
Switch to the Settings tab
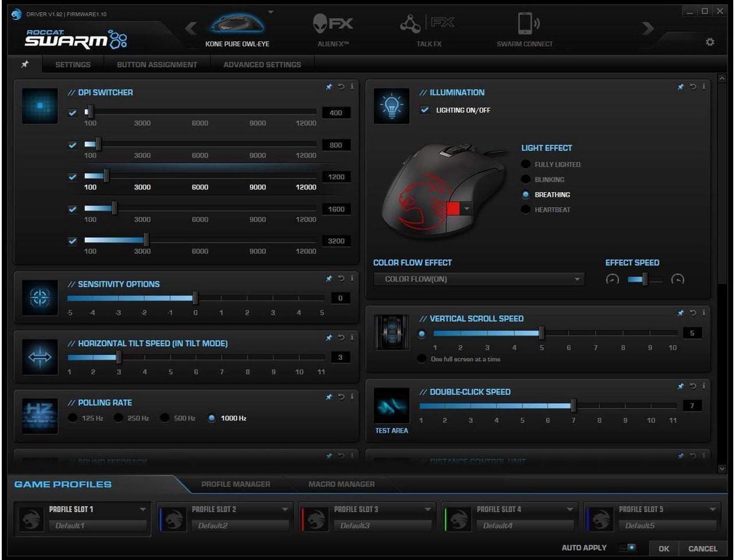coord(73,65)
